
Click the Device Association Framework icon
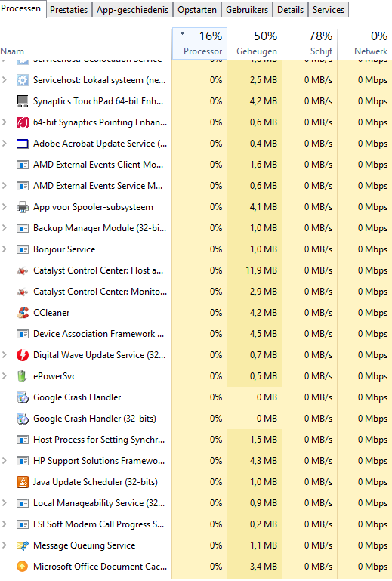click(x=23, y=334)
